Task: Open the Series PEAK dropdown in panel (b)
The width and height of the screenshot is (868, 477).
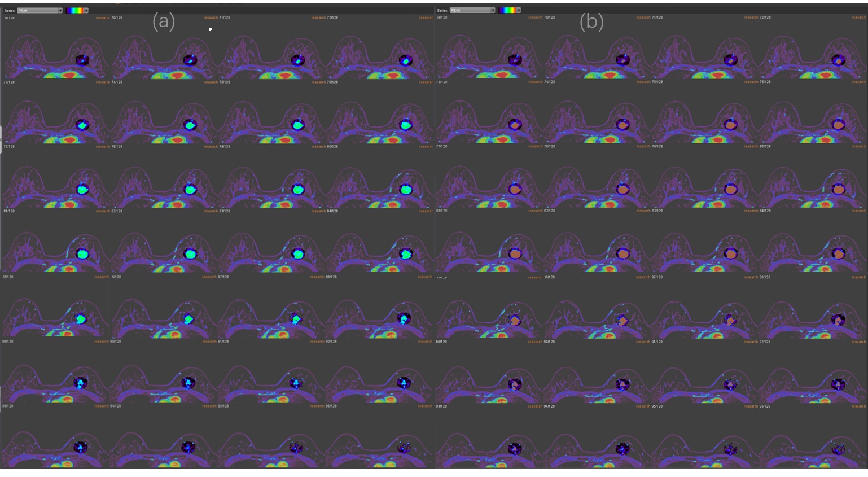Action: (472, 10)
